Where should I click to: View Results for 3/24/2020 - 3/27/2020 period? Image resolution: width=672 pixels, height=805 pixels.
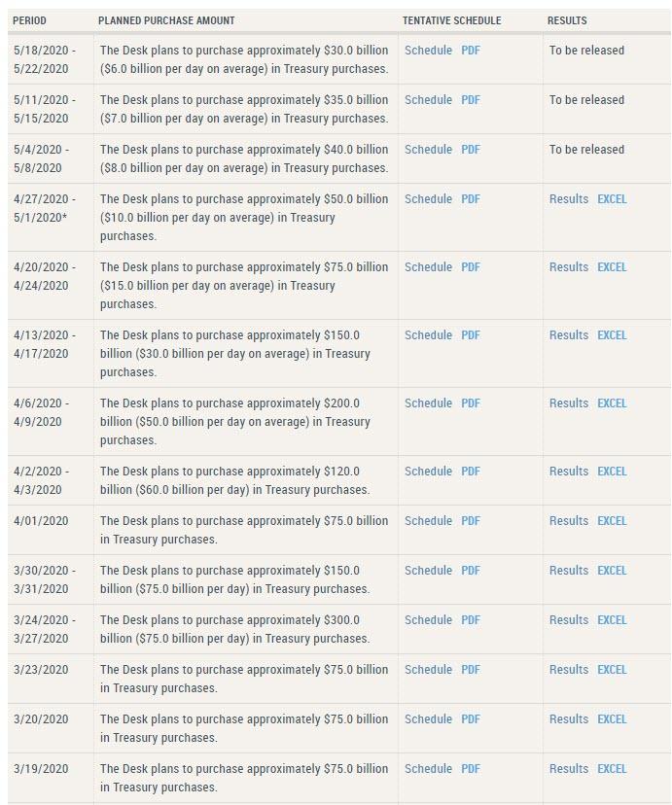(x=569, y=620)
